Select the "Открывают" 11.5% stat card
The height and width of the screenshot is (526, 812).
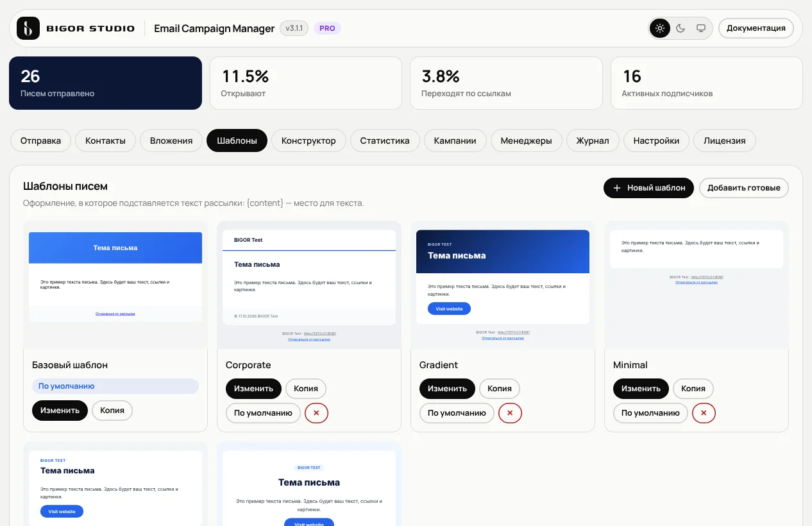306,83
